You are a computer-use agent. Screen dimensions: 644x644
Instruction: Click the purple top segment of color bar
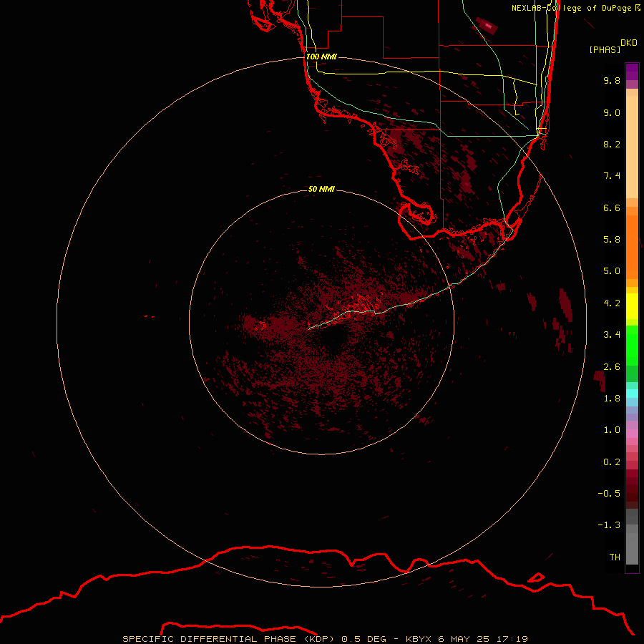pos(632,72)
